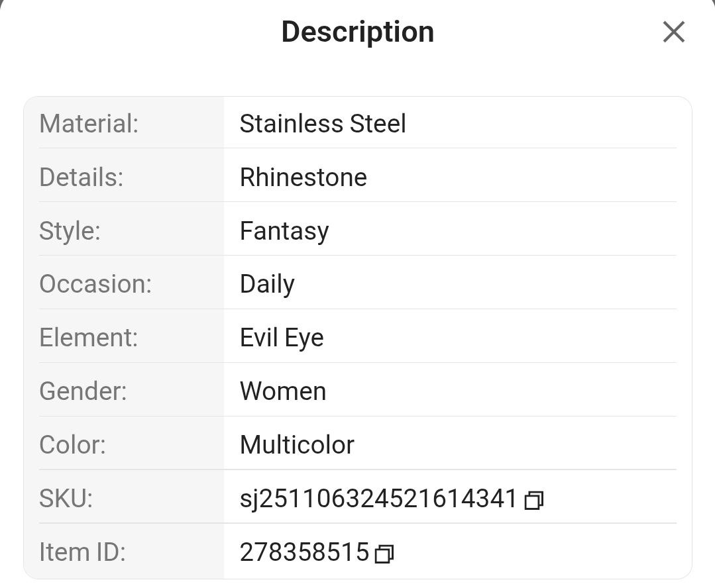Copy the Item ID using copy icon
Screen dimensions: 715x588
pos(384,554)
